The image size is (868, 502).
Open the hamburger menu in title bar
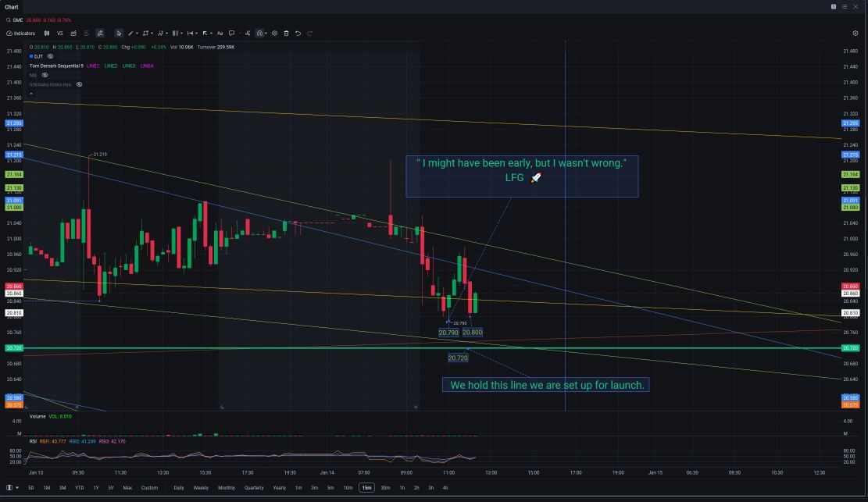tap(845, 7)
